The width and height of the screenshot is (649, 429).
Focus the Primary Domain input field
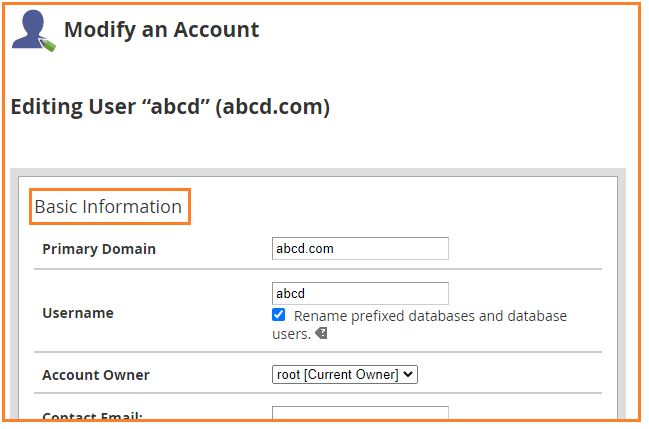(360, 248)
